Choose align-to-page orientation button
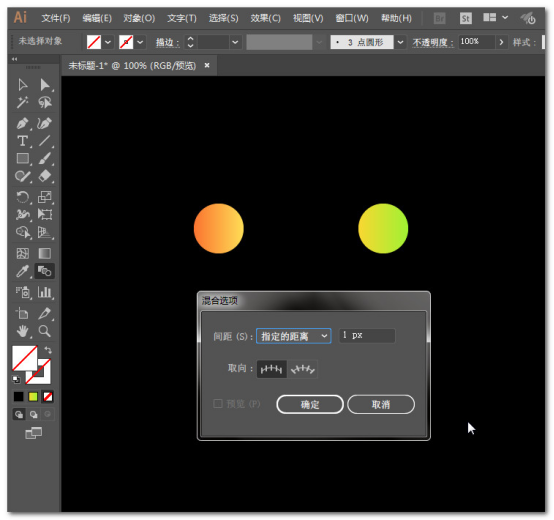554x520 pixels. [x=271, y=369]
